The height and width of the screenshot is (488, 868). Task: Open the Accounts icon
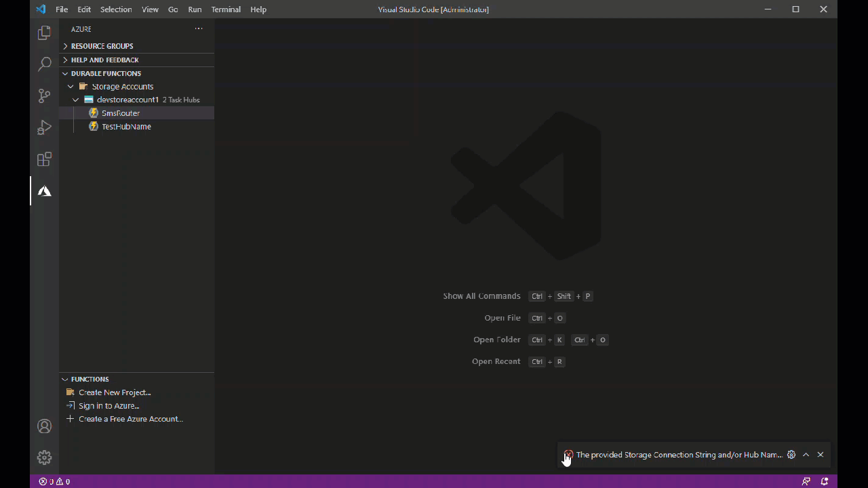44,426
